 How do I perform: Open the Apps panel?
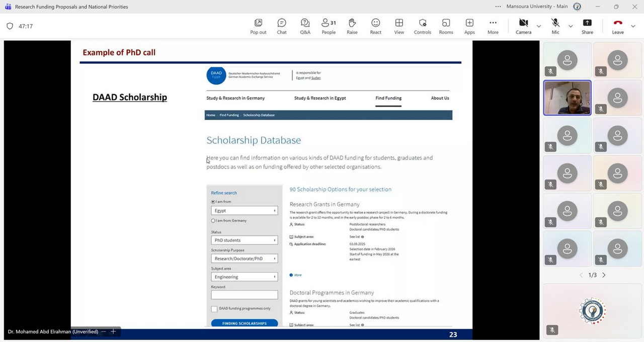469,26
